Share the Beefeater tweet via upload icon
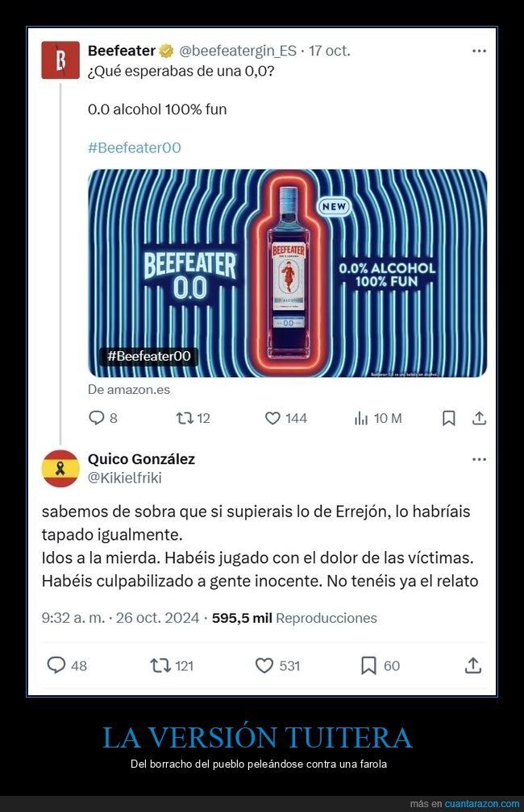Image resolution: width=524 pixels, height=812 pixels. click(x=480, y=418)
